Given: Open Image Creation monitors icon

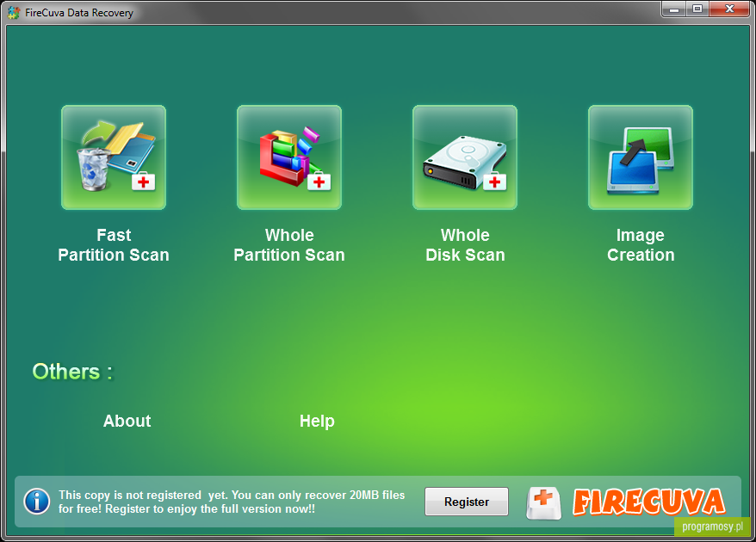Looking at the screenshot, I should pyautogui.click(x=641, y=157).
